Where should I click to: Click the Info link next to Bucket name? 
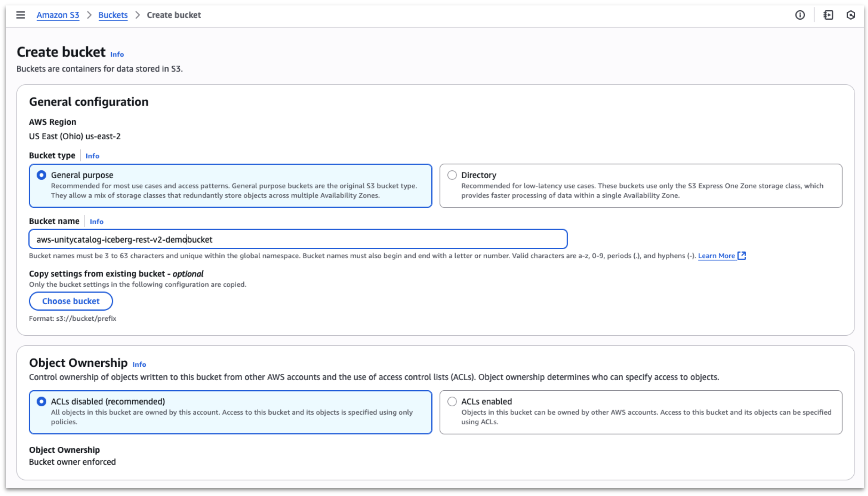[96, 222]
